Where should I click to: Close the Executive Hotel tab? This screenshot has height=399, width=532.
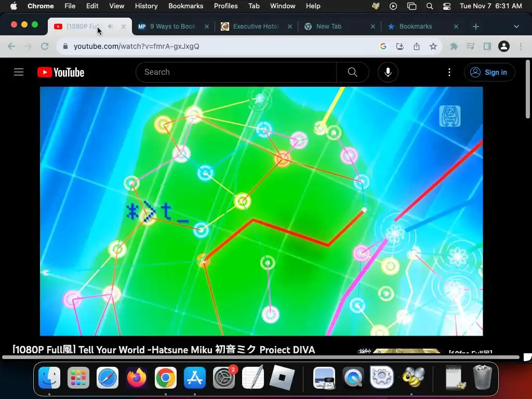point(290,26)
